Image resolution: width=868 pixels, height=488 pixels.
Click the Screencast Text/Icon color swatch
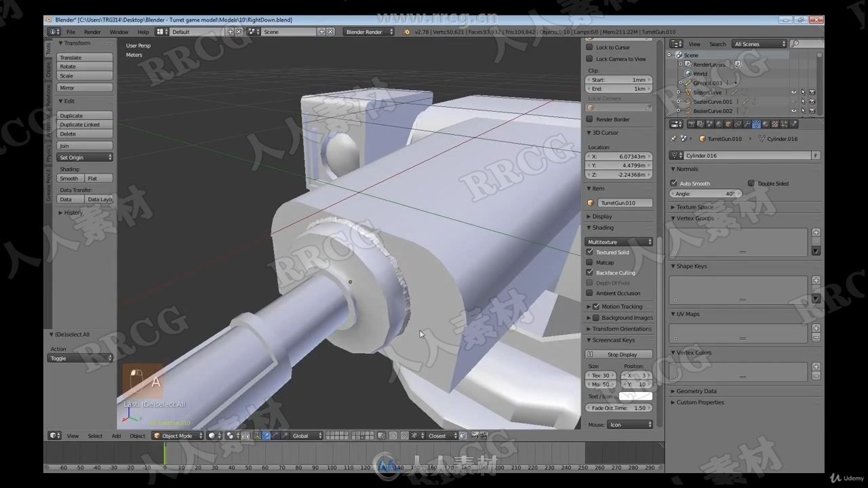(x=635, y=396)
